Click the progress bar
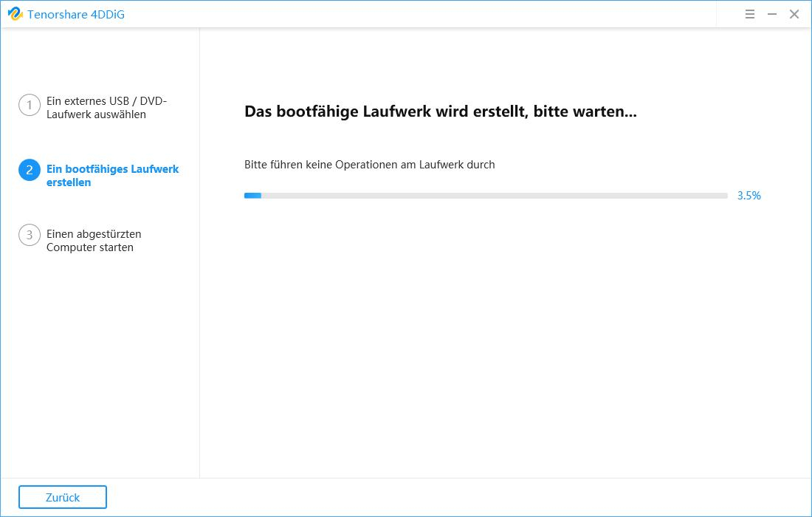Image resolution: width=812 pixels, height=517 pixels. [x=487, y=195]
